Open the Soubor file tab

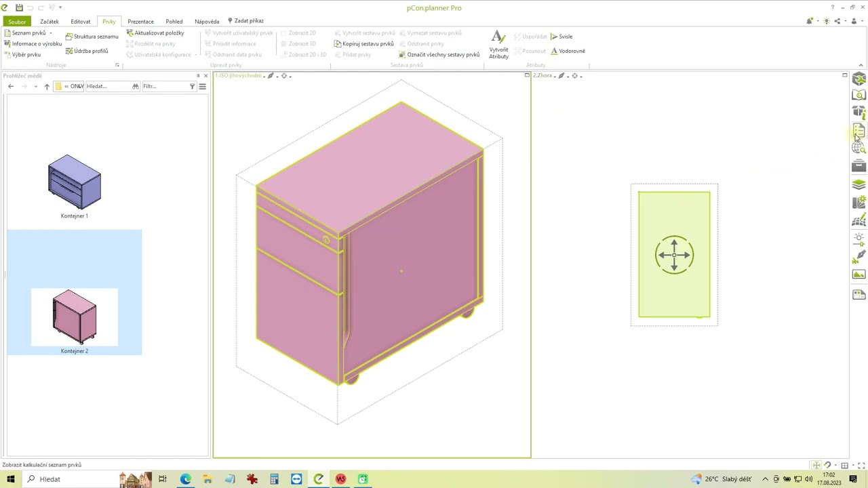click(17, 22)
